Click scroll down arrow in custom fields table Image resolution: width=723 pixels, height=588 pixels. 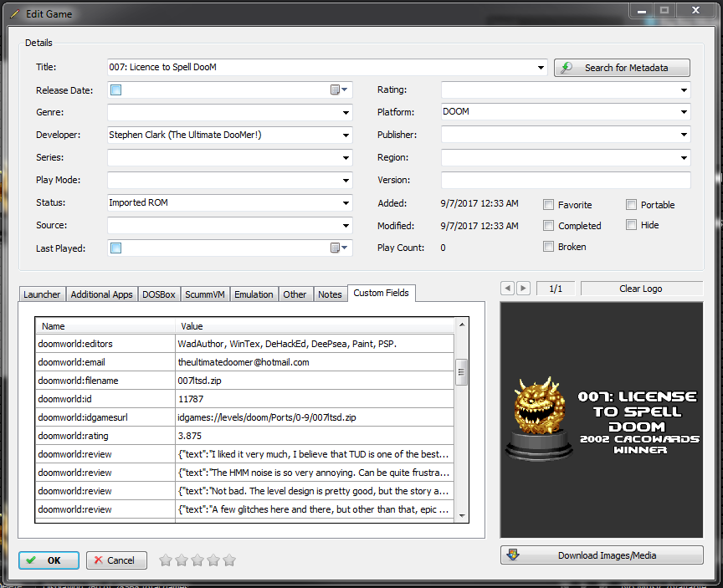pyautogui.click(x=462, y=516)
